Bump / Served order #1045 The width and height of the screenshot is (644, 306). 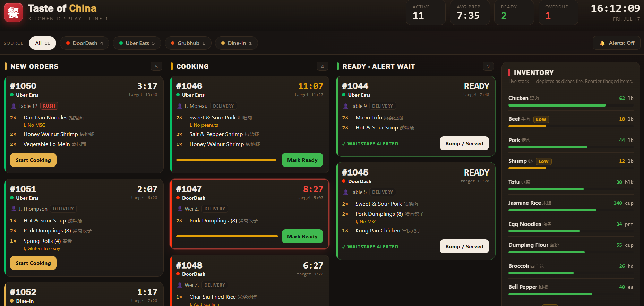click(x=464, y=246)
